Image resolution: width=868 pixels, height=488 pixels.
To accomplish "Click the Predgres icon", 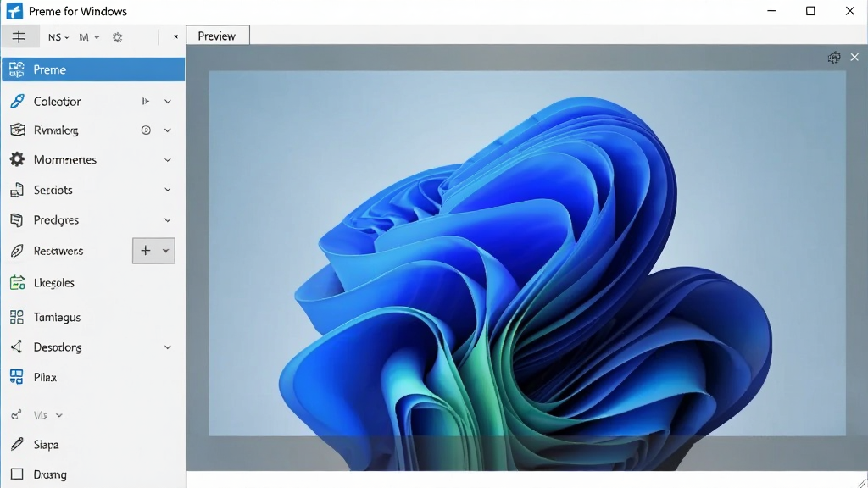I will pyautogui.click(x=17, y=220).
